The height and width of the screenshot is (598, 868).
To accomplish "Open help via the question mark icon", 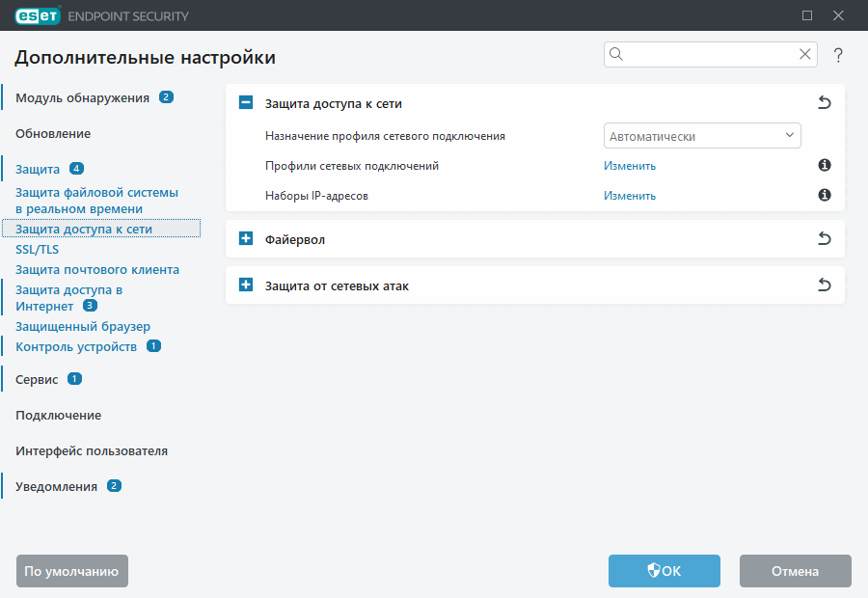I will (838, 55).
